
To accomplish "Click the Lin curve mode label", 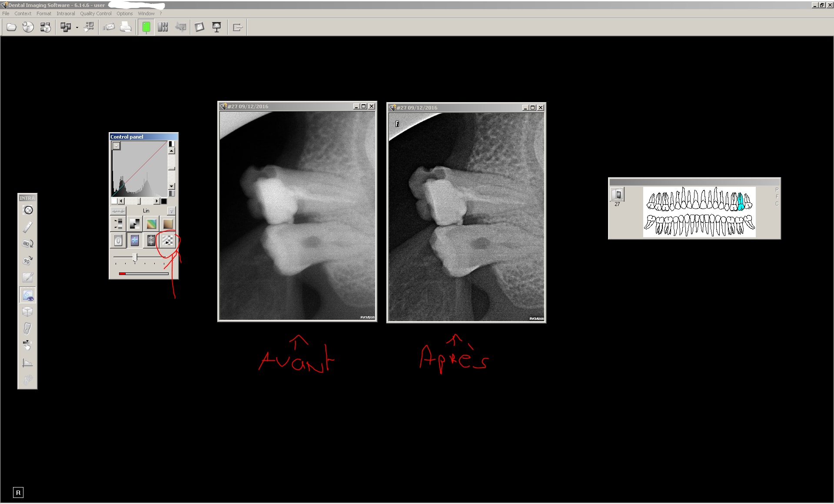I will (146, 211).
